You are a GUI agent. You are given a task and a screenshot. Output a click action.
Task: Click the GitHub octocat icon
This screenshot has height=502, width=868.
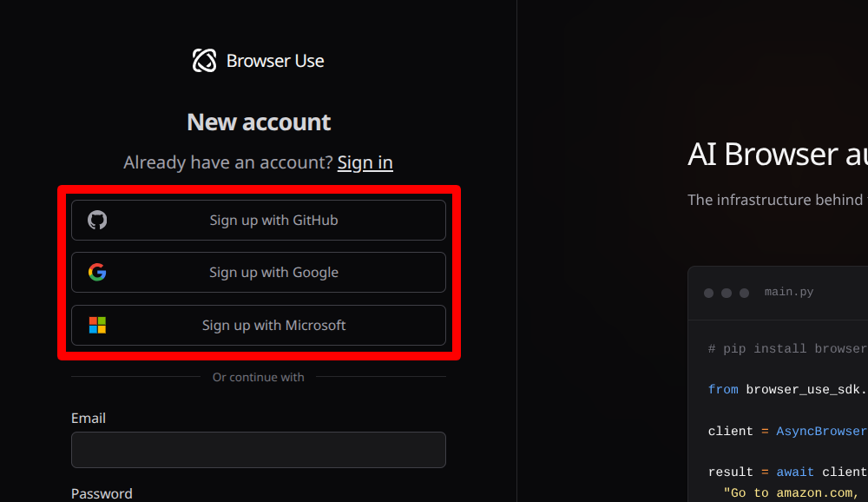click(x=97, y=220)
